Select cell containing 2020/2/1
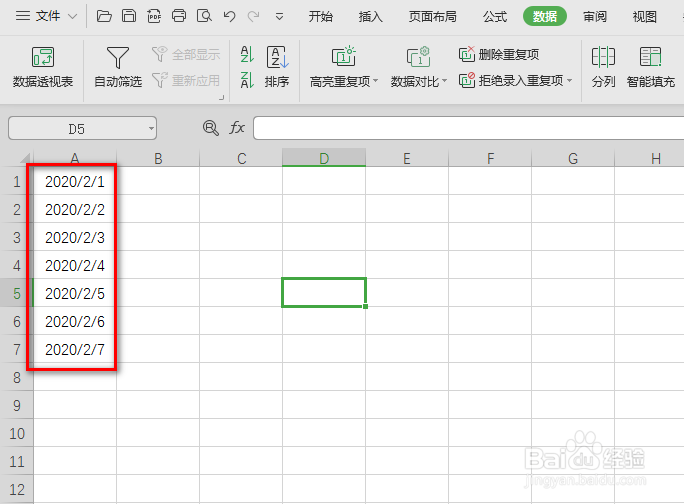 click(x=75, y=181)
